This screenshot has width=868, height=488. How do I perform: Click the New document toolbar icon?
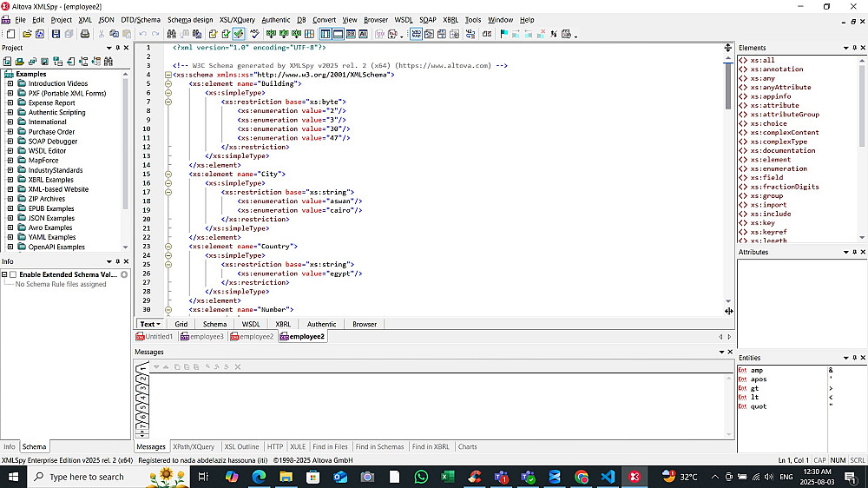pos(11,34)
